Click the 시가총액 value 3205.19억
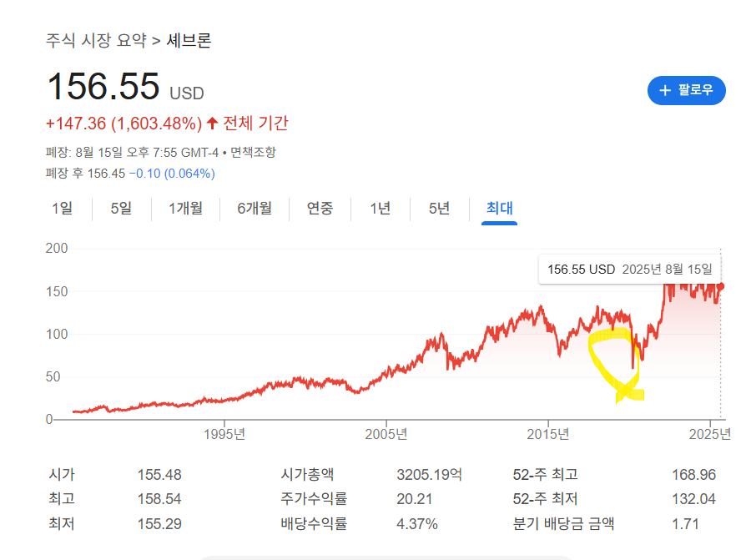746x560 pixels. point(429,474)
